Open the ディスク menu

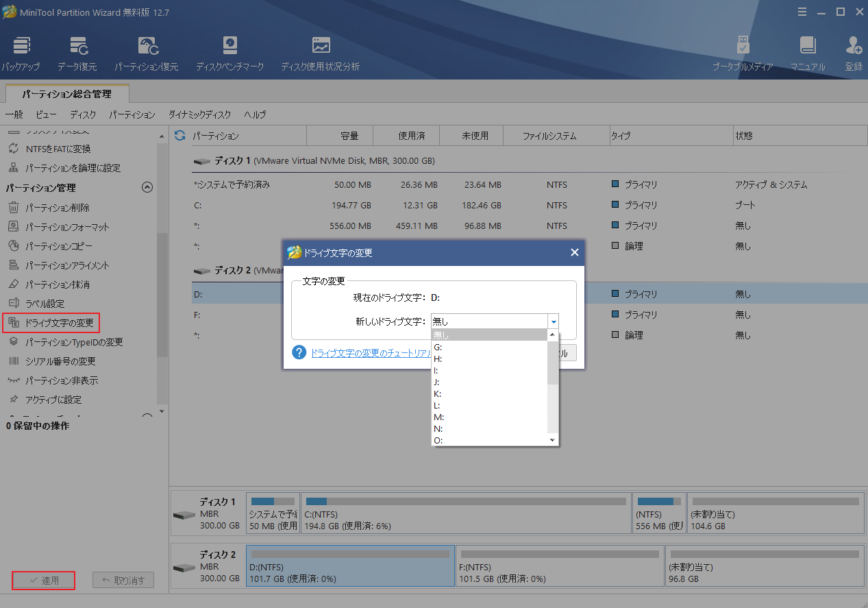[82, 114]
